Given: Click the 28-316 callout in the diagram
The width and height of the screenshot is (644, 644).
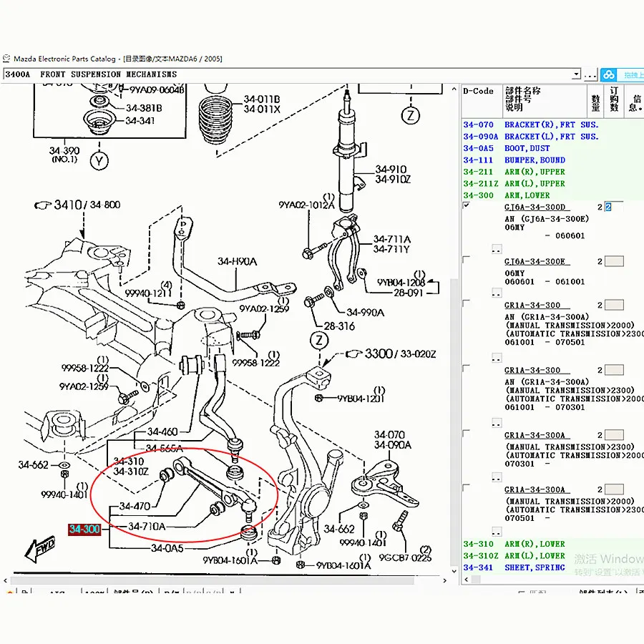Looking at the screenshot, I should 339,326.
